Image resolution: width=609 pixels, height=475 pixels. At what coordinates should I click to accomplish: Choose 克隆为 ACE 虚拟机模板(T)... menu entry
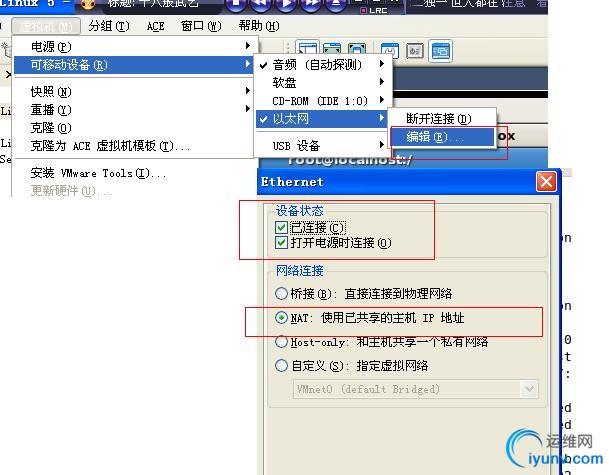133,146
